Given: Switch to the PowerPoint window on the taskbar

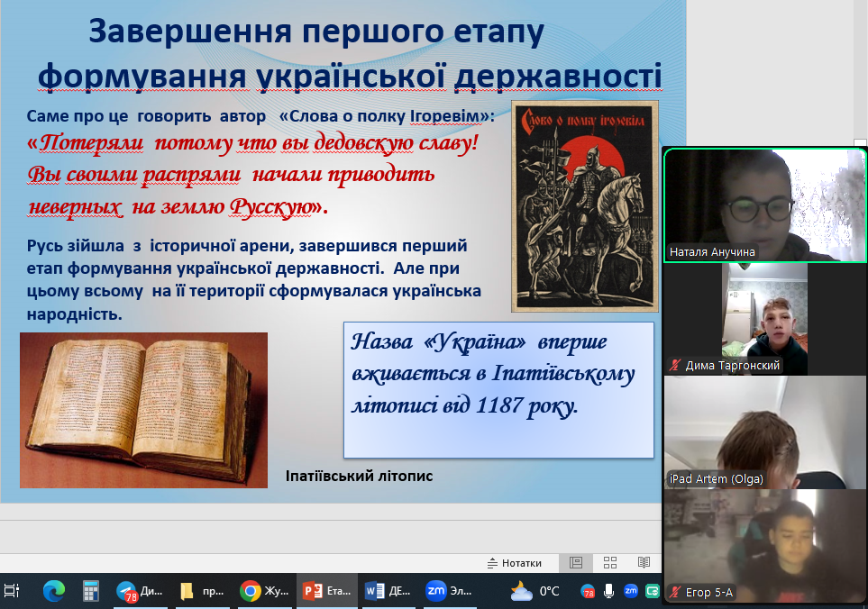Looking at the screenshot, I should [326, 591].
